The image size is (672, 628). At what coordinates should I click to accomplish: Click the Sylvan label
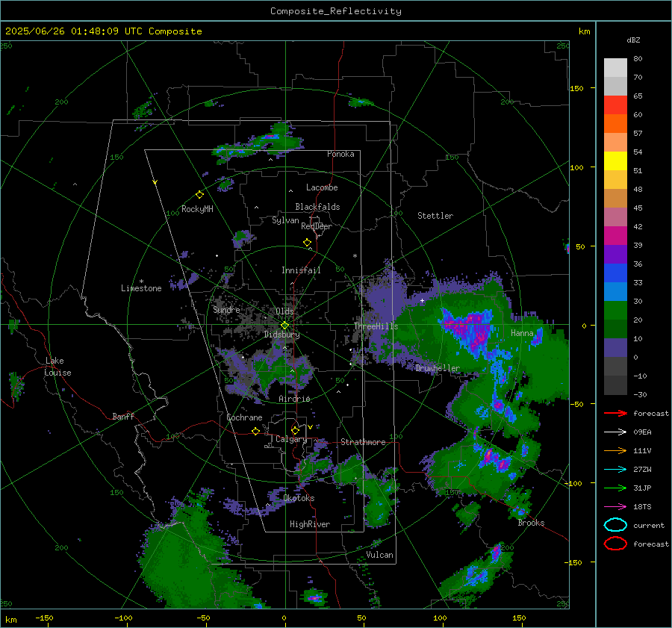tap(285, 220)
